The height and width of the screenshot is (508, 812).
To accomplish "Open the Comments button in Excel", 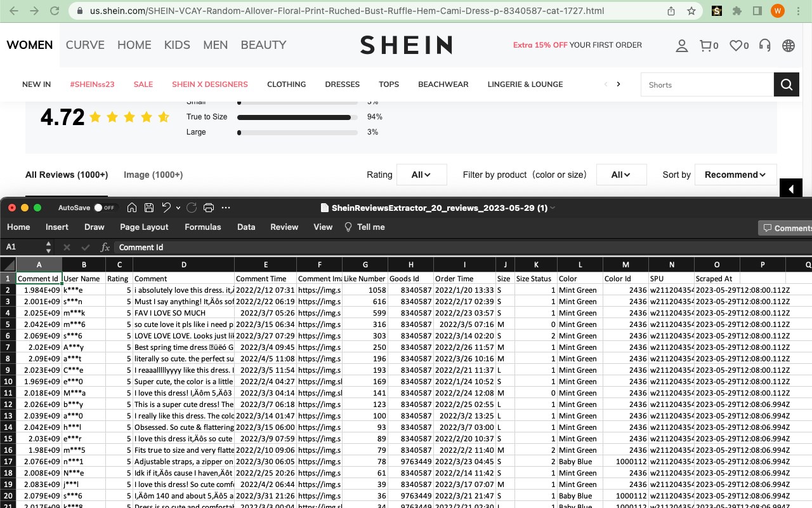I will (x=785, y=228).
